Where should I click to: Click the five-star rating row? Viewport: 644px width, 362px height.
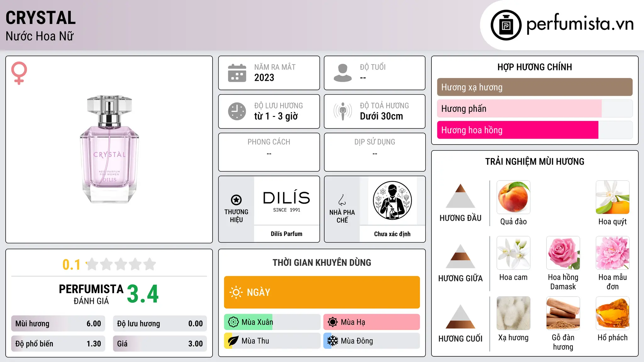[121, 264]
